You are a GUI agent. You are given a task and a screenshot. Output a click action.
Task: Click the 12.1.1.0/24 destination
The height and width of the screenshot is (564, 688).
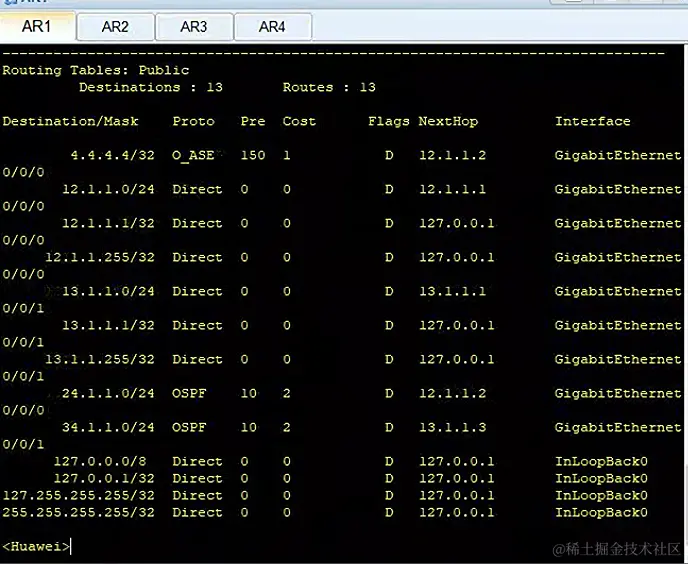tap(108, 190)
